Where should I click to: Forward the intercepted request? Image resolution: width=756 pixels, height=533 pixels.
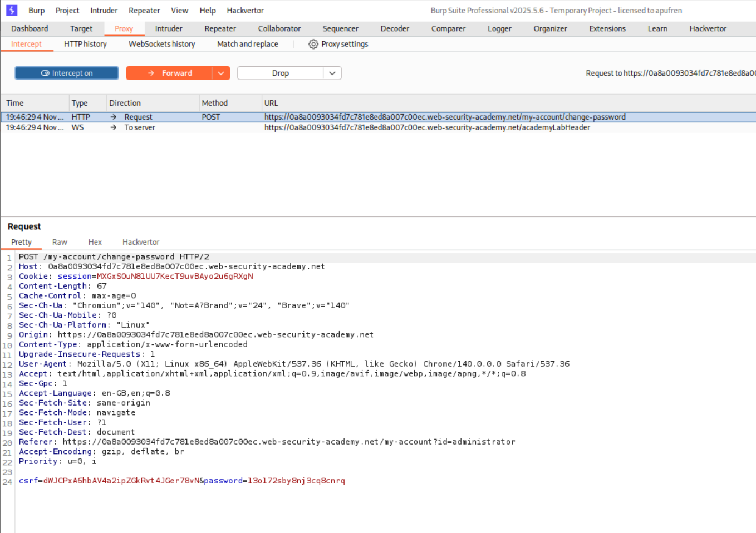click(x=169, y=73)
